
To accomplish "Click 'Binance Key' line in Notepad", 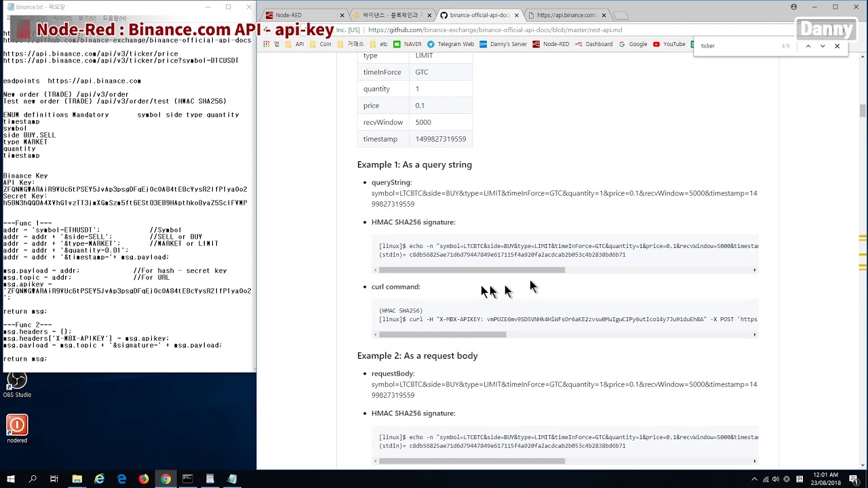I will (x=26, y=176).
